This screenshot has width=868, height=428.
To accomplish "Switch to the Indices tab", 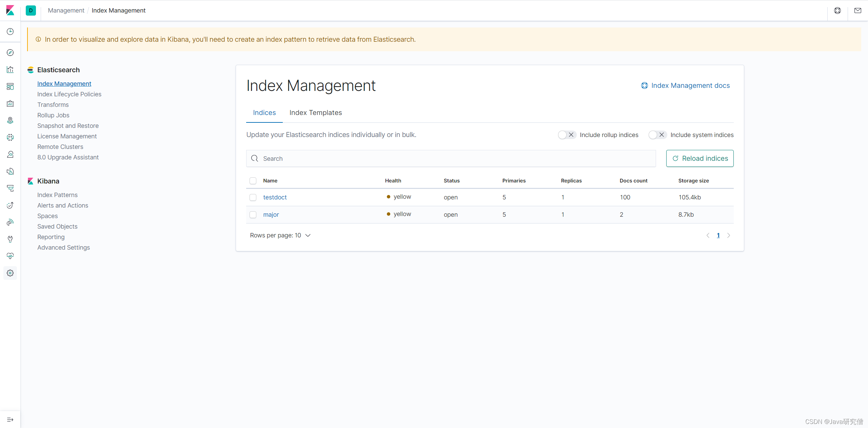I will [264, 113].
